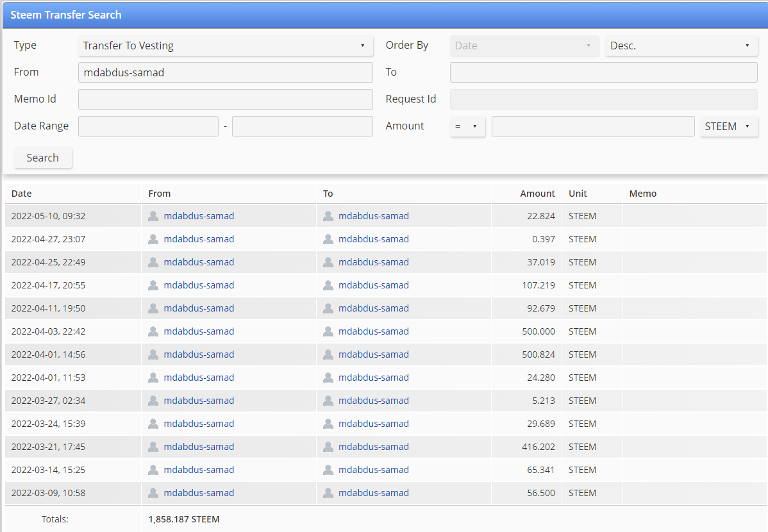The image size is (768, 532).
Task: Click the total 1,858.187 STEEM
Action: [x=184, y=519]
